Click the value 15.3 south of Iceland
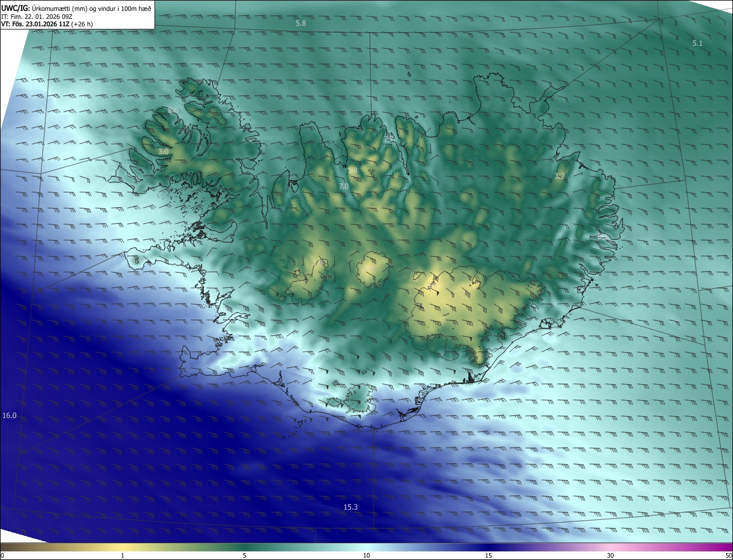733x560 pixels. (x=350, y=507)
